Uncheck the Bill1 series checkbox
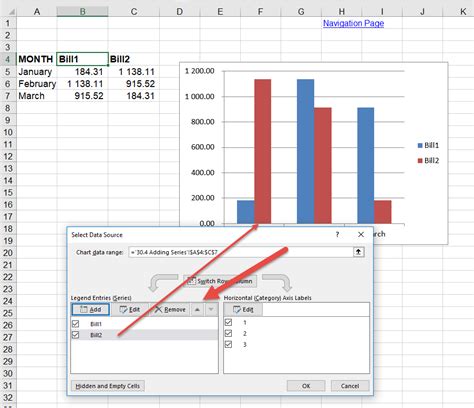Viewport: 474px width, 408px height. coord(76,324)
